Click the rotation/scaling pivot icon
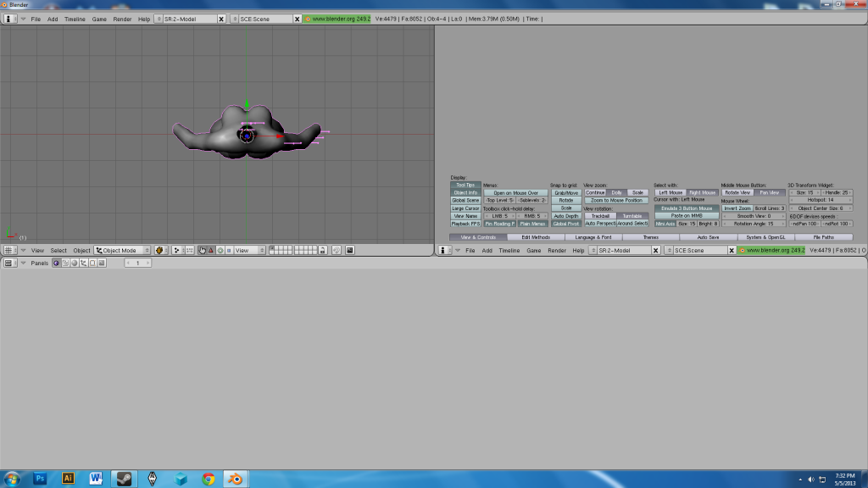The width and height of the screenshot is (868, 488). click(175, 250)
